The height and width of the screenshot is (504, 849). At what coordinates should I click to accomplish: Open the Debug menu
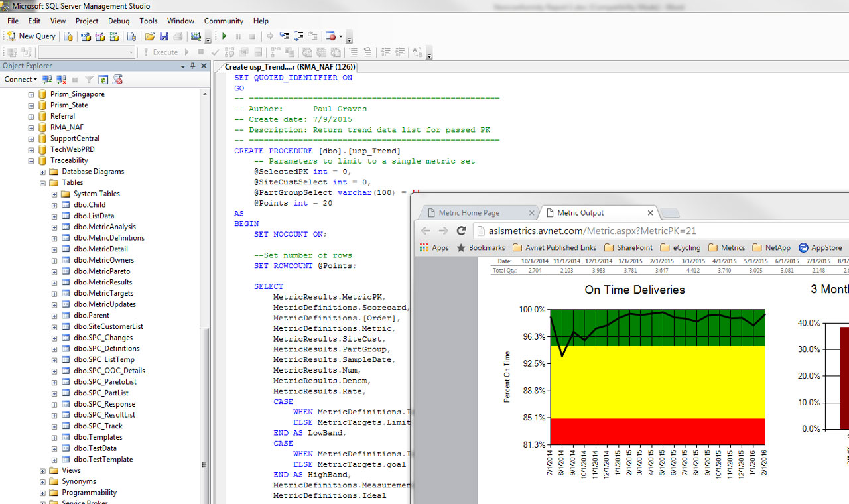point(119,21)
